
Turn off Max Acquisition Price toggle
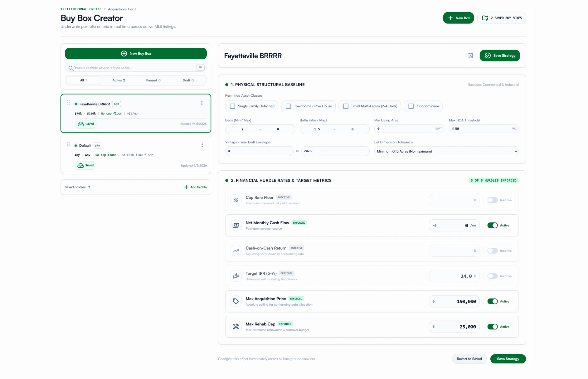tap(492, 301)
